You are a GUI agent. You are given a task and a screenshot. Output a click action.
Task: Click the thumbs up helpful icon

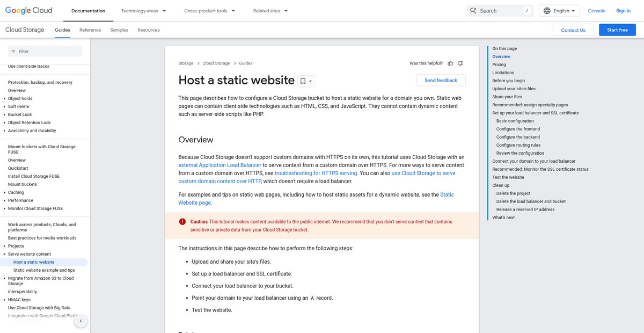coord(451,63)
